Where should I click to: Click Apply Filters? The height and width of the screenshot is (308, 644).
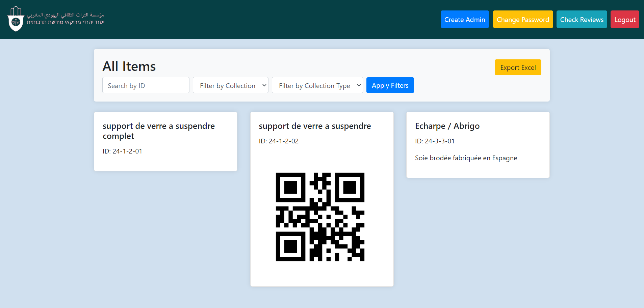click(390, 85)
